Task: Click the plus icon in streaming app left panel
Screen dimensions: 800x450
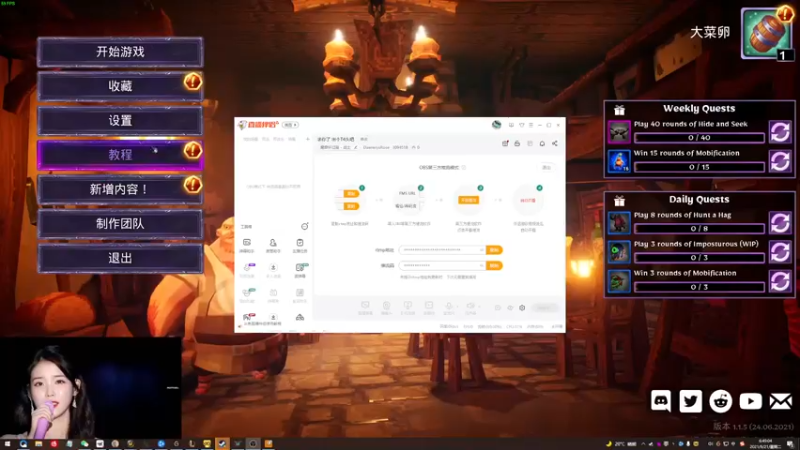Action: click(308, 139)
